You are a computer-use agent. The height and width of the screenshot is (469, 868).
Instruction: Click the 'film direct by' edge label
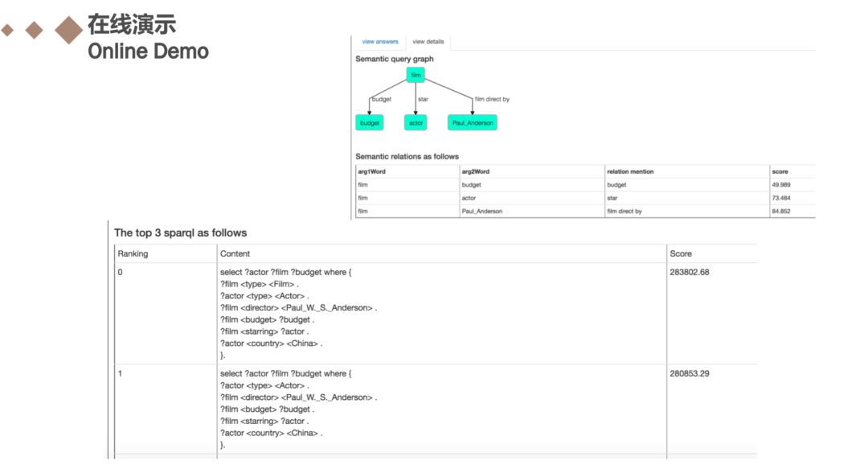point(492,99)
